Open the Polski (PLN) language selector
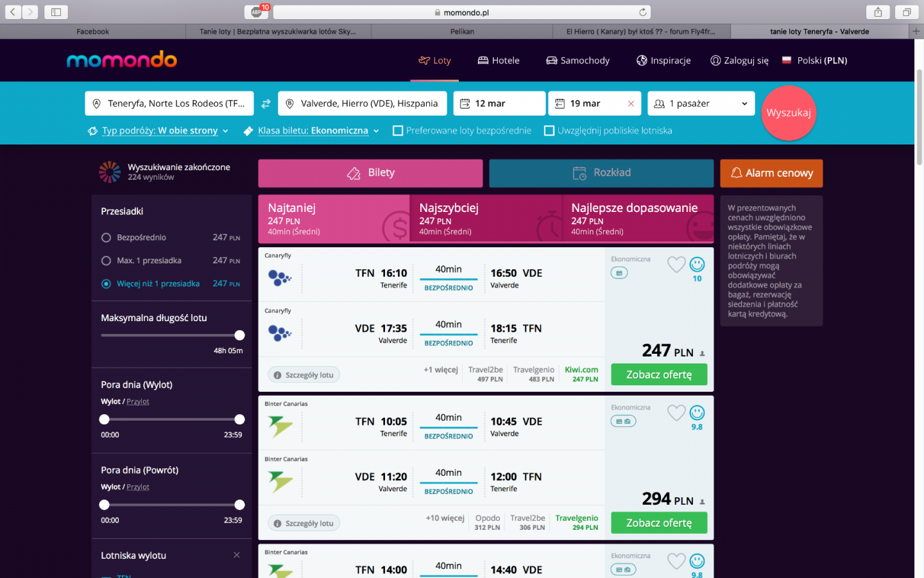Image resolution: width=924 pixels, height=578 pixels. coord(815,60)
